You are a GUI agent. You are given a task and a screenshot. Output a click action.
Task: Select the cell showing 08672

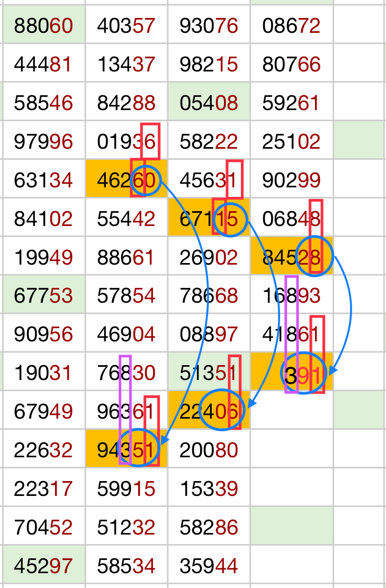291,25
